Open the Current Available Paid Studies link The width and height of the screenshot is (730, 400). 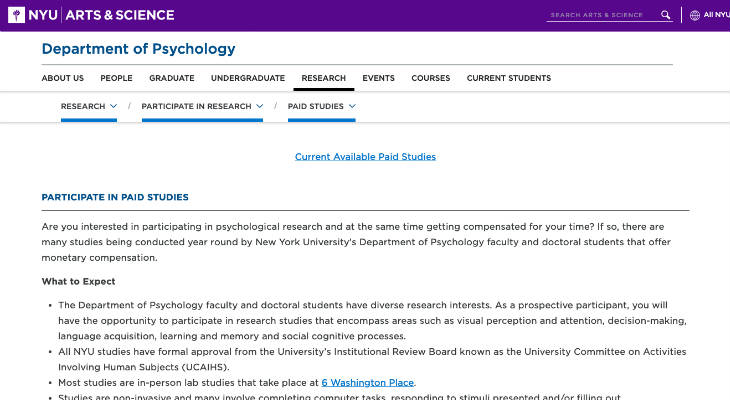pos(365,157)
